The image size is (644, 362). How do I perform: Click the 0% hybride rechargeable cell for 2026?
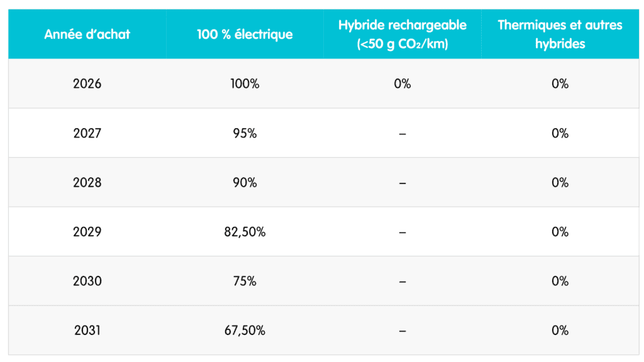402,84
